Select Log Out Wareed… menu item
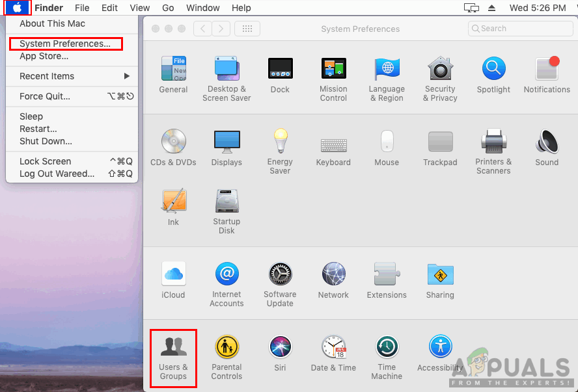Screen dimensions: 578x392 (x=72, y=174)
